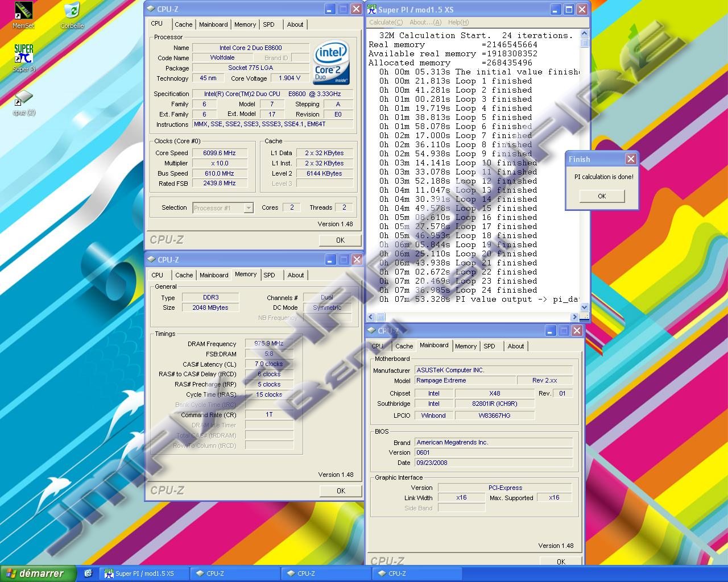Screen dimensions: 728x582
Task: Click the Intel Core 2 Duo logo
Action: 331,63
